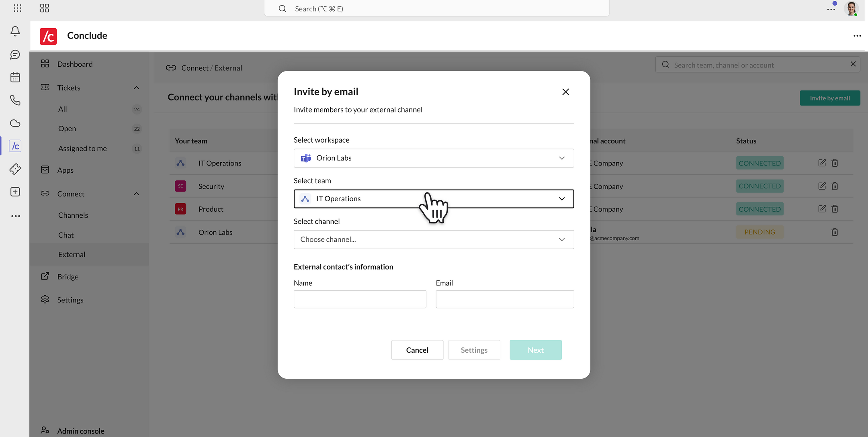
Task: Collapse the Tickets section chevron
Action: (136, 88)
